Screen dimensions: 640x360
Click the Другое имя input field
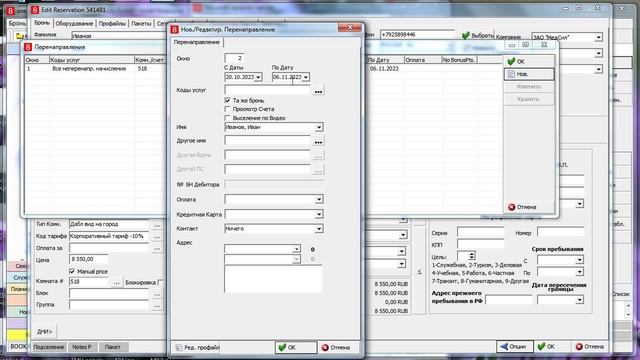coord(268,141)
